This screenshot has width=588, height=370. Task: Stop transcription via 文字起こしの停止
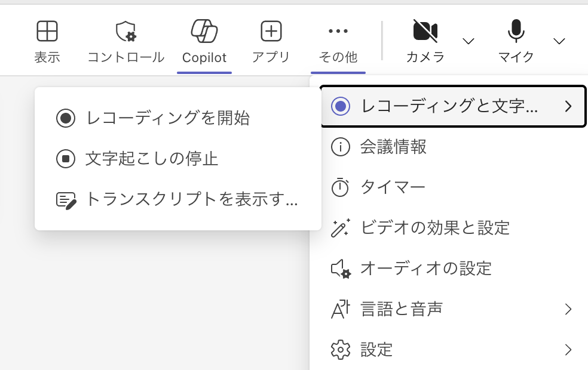tap(151, 159)
